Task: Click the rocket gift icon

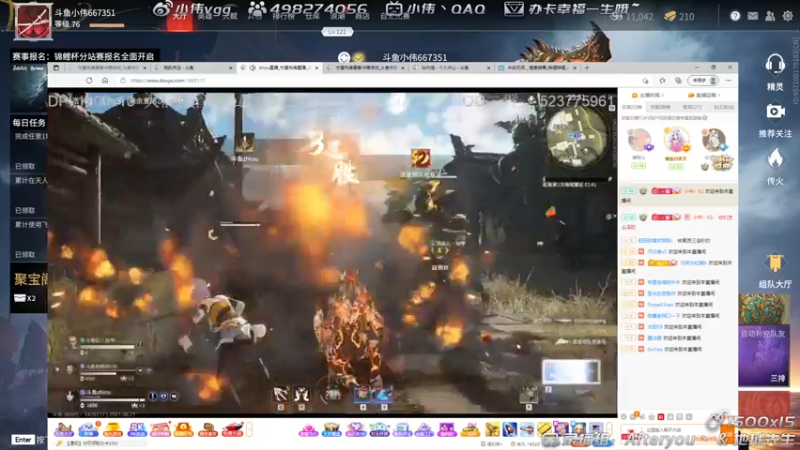Action: pos(510,430)
